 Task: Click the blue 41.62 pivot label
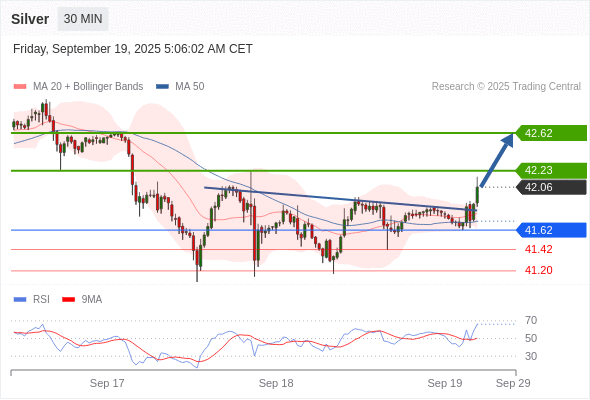[551, 230]
